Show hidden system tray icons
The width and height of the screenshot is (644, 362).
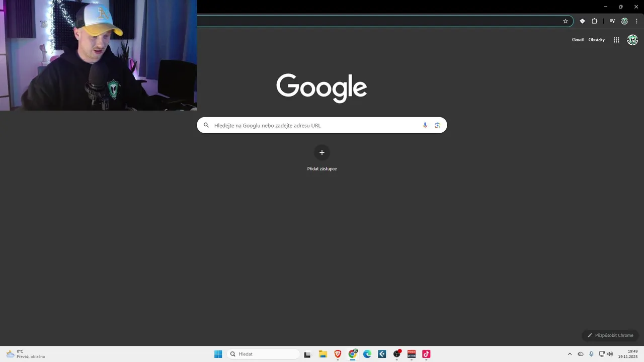click(x=570, y=354)
